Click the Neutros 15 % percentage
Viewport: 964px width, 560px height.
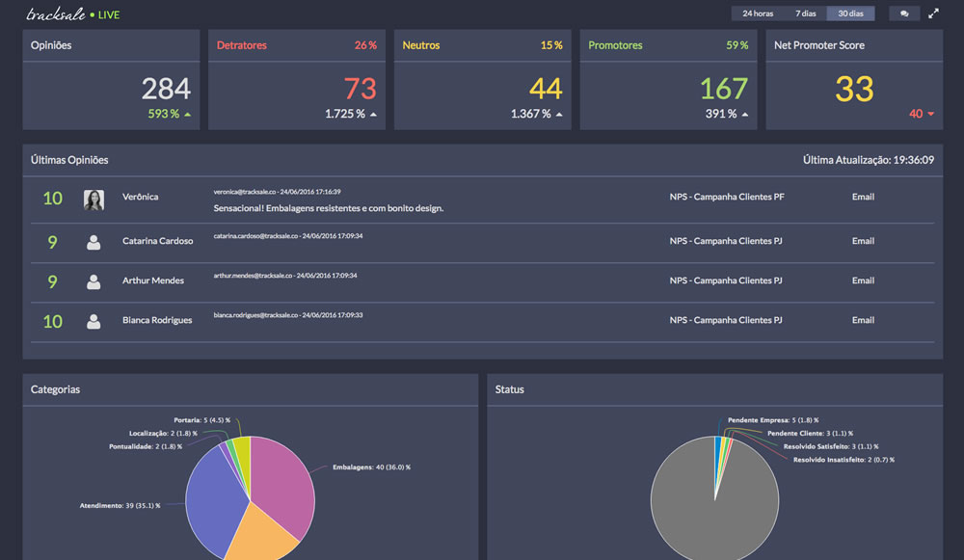[551, 45]
